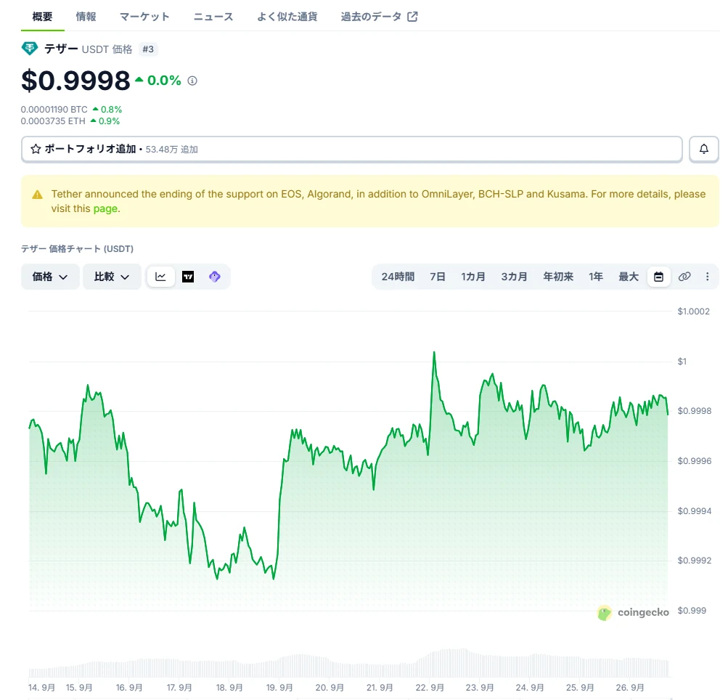This screenshot has width=728, height=700.
Task: Expand the 価格 dropdown
Action: [50, 277]
